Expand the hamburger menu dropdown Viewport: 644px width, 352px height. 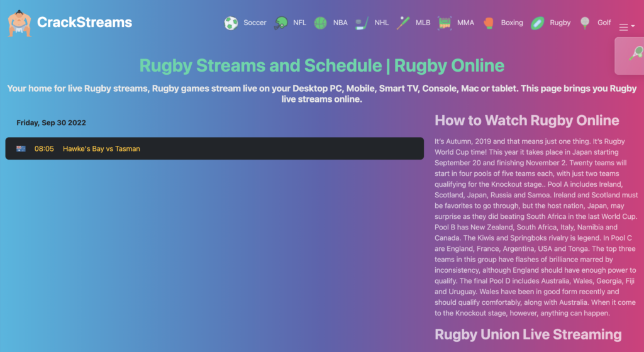click(627, 27)
